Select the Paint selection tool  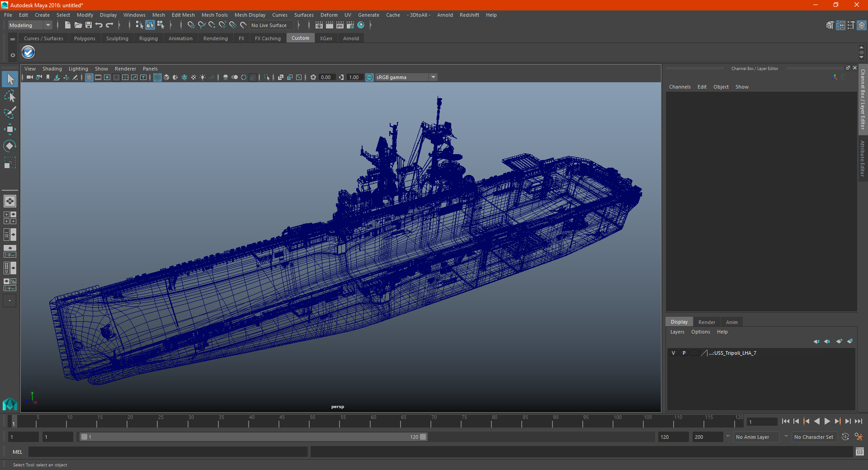[x=9, y=113]
